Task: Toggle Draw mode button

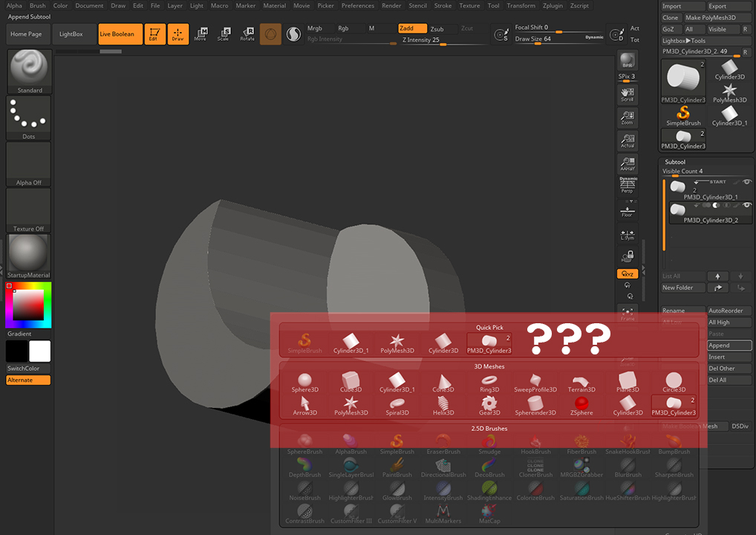Action: (x=178, y=33)
